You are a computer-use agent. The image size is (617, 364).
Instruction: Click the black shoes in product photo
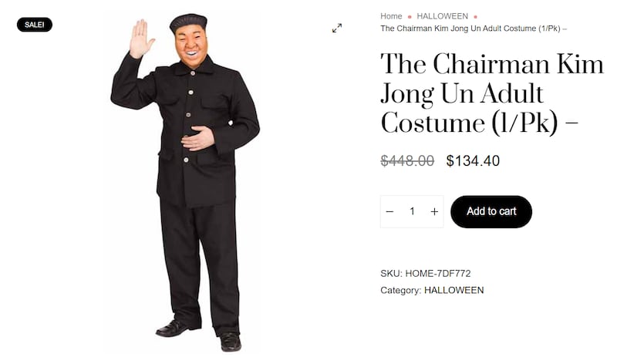tap(199, 335)
